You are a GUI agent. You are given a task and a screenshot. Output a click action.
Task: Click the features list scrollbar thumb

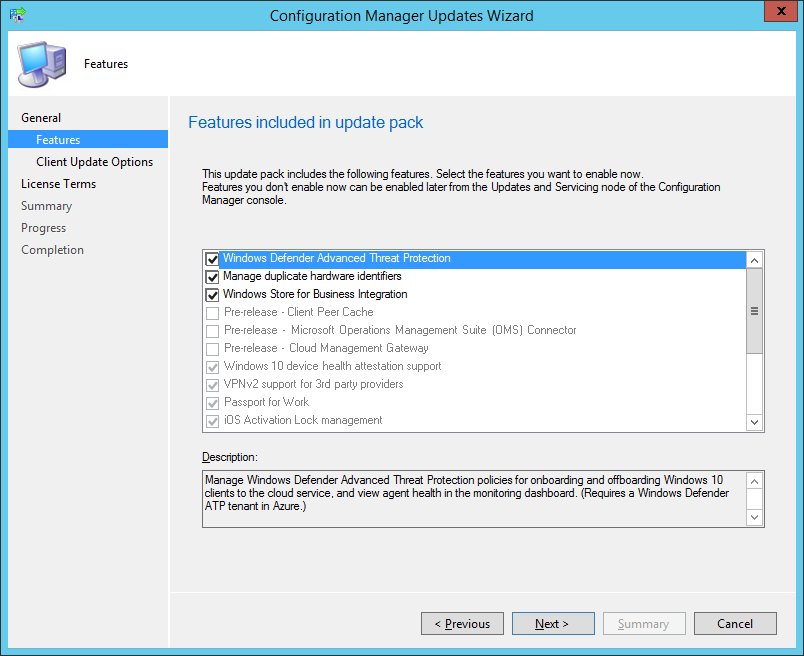pos(754,311)
